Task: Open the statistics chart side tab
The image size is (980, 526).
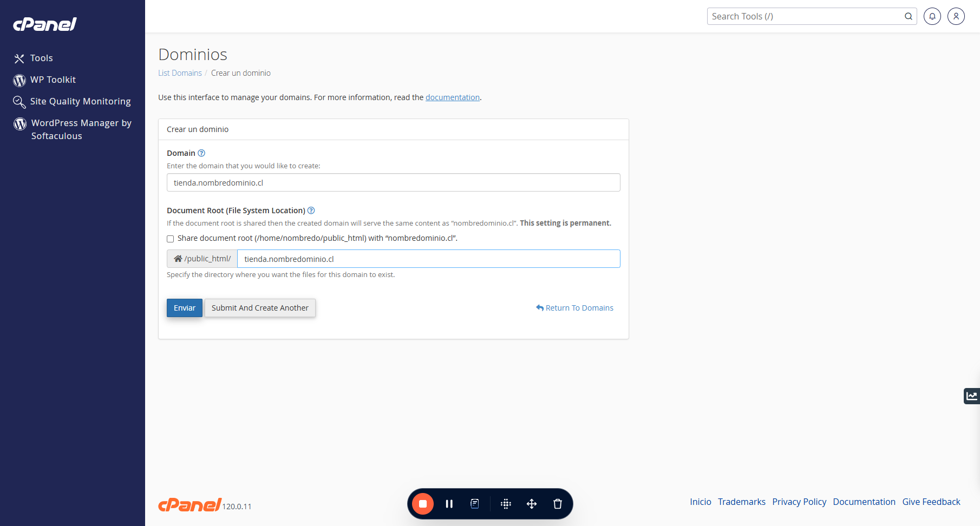Action: tap(972, 396)
